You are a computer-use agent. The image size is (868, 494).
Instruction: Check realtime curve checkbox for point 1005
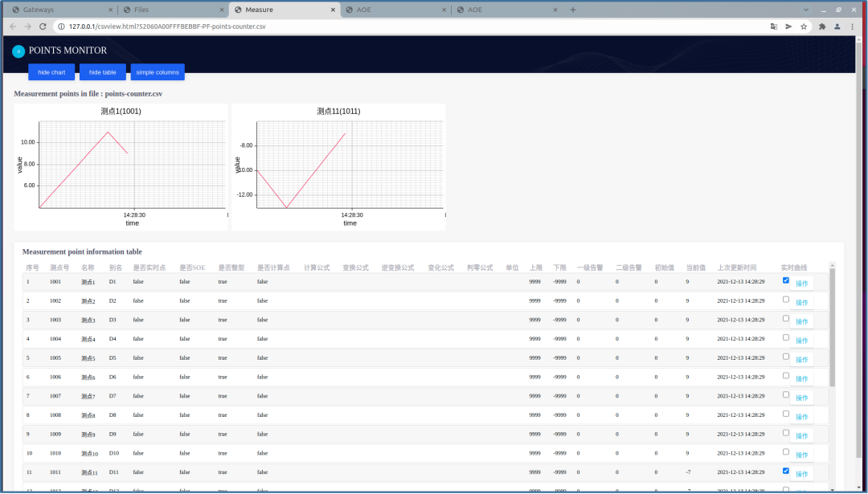[785, 357]
